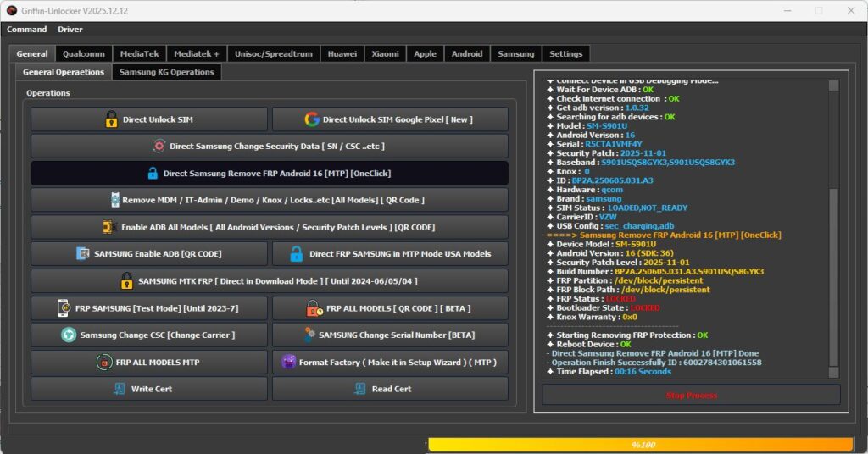This screenshot has height=454, width=868.
Task: Click the orange icon on Enable ADB All Models
Action: (x=108, y=227)
